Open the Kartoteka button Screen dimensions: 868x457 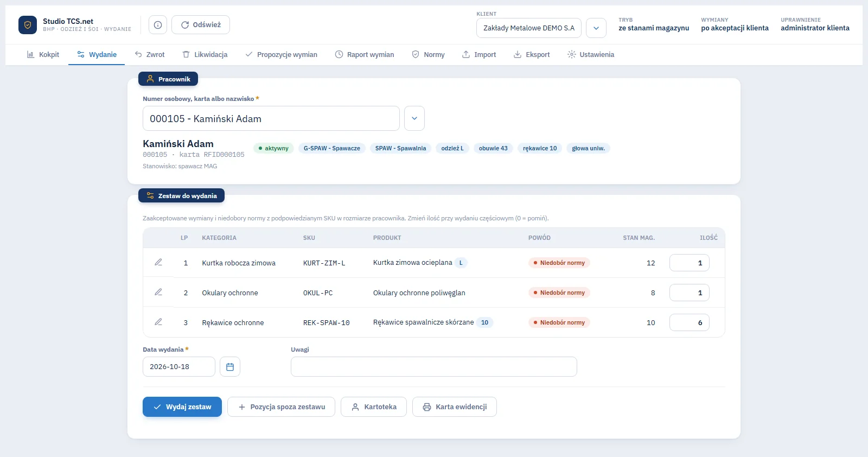[374, 407]
